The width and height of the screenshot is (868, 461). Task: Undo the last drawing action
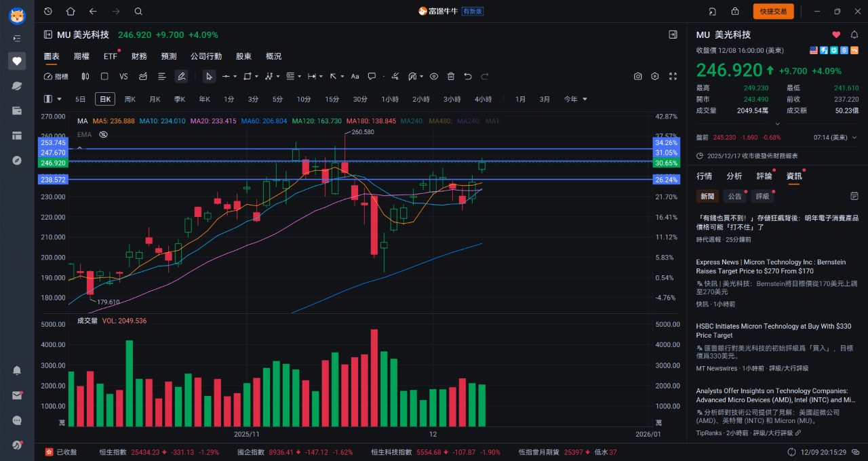(468, 77)
